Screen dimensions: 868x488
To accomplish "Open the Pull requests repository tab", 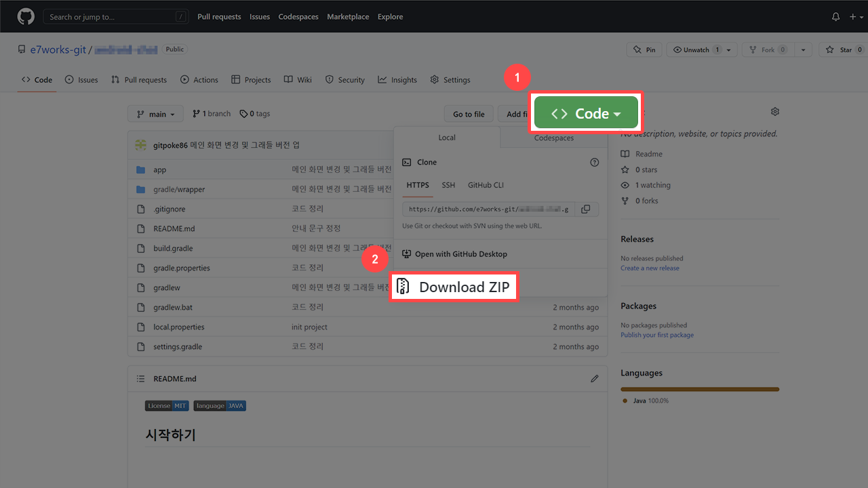I will point(139,80).
